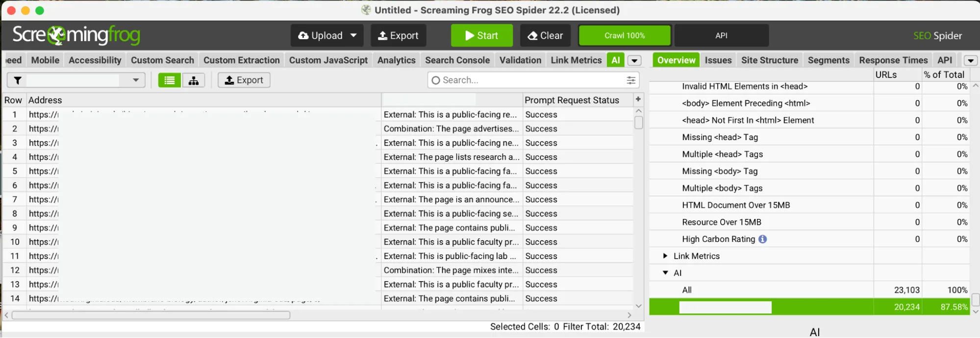Open the right panel API tab

click(945, 60)
